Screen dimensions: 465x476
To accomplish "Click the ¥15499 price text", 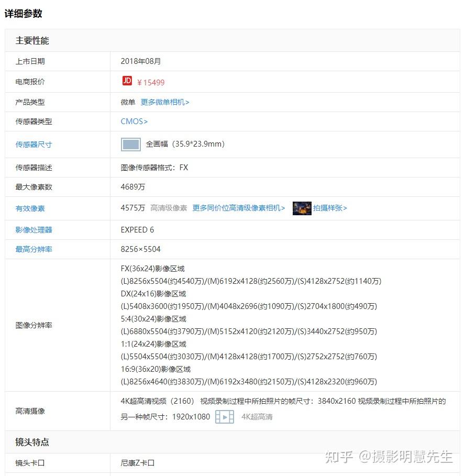I will point(151,82).
